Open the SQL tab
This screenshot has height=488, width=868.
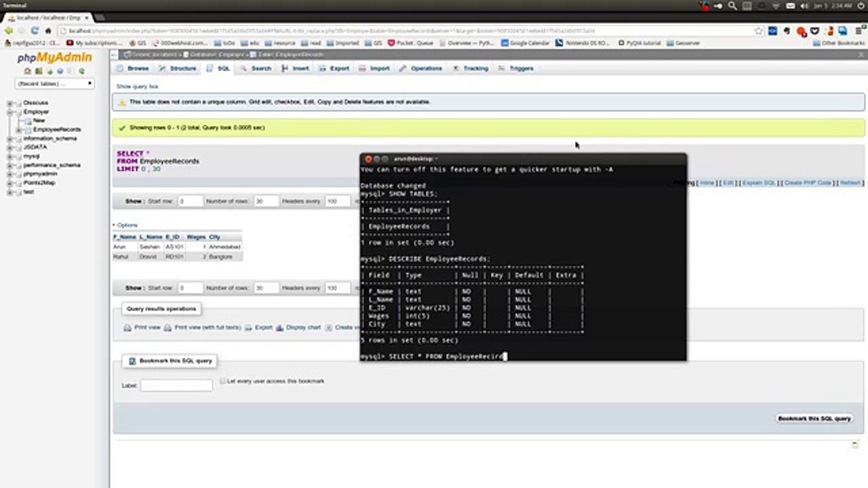[x=218, y=68]
